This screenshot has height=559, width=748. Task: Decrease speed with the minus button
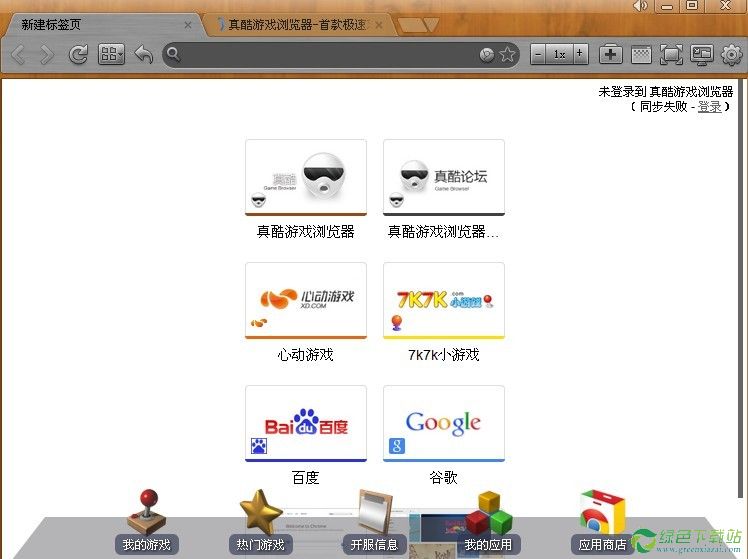[x=538, y=55]
